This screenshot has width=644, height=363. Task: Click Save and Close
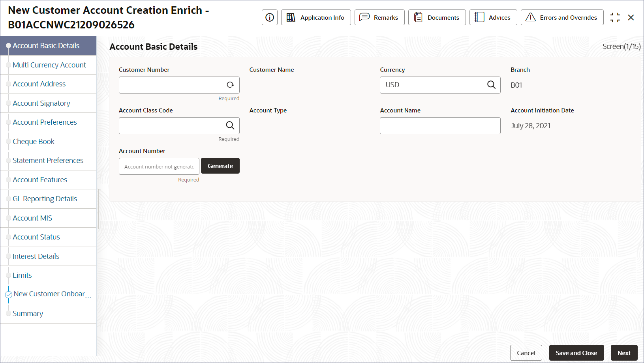[x=576, y=353]
